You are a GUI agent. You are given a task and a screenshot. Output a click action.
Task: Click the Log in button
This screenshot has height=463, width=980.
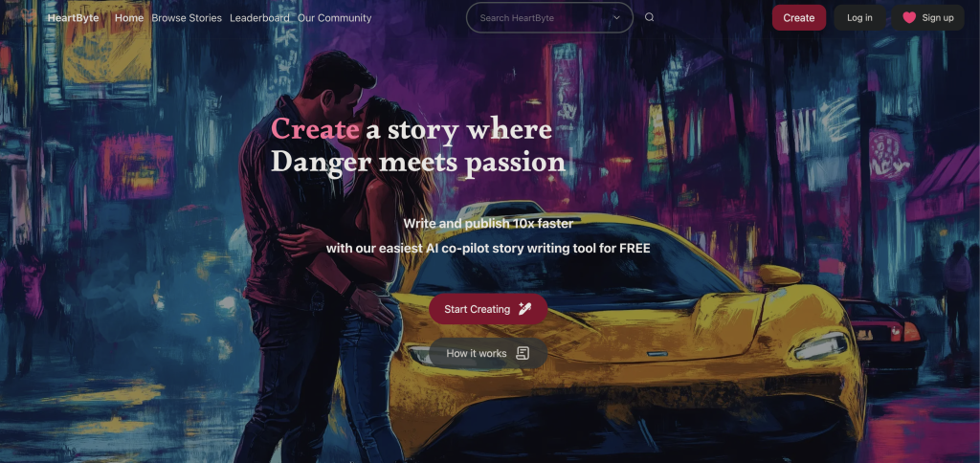(859, 17)
